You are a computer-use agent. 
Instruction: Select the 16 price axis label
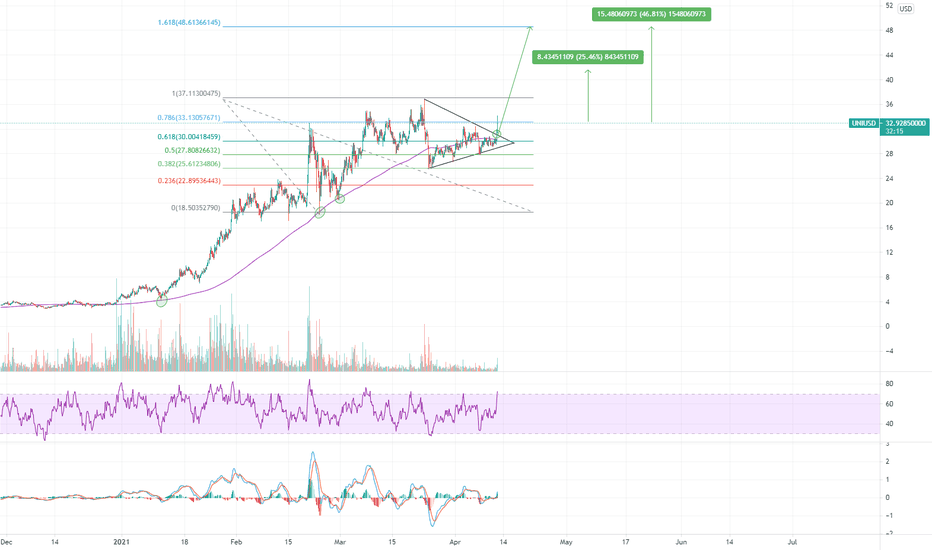[x=889, y=228]
